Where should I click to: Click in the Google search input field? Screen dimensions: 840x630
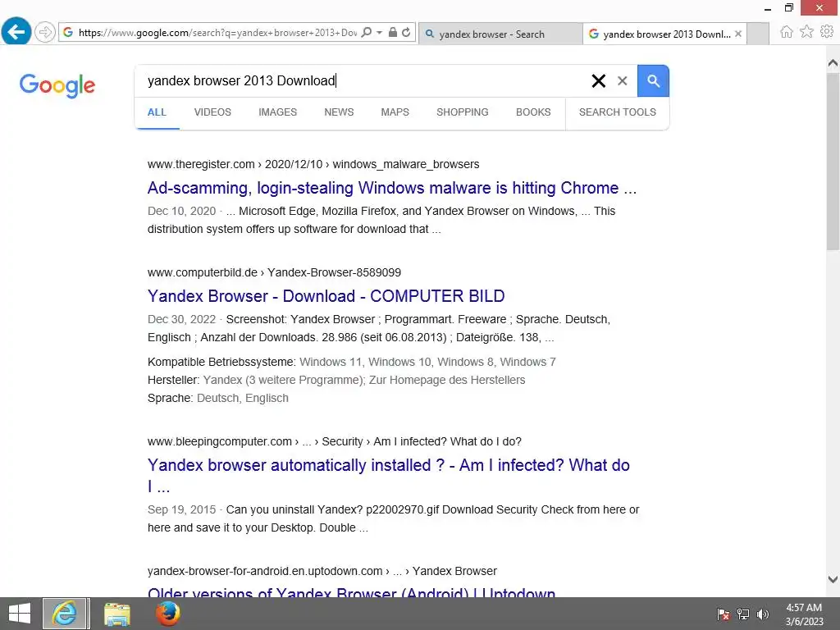click(x=364, y=81)
